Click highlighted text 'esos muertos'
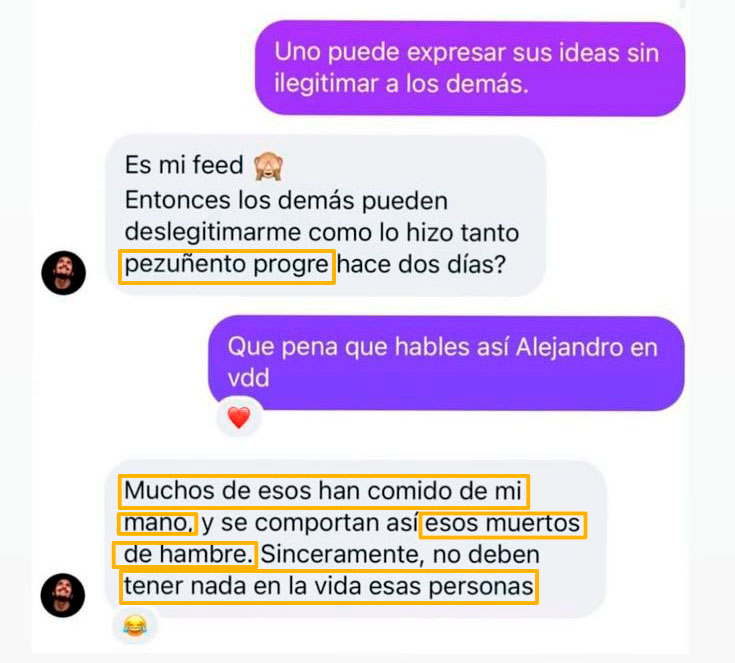Viewport: 735px width, 663px height. 503,525
